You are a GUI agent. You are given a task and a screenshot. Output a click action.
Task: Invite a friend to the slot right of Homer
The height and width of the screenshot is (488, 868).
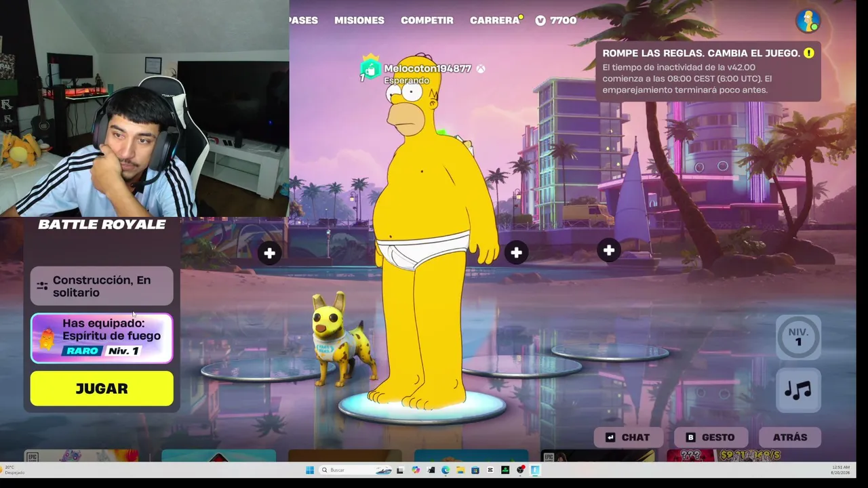pos(516,253)
